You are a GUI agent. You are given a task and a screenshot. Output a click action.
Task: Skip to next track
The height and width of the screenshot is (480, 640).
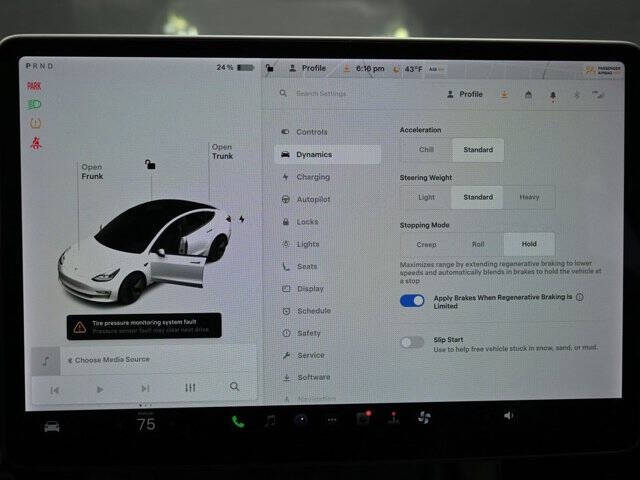click(145, 388)
